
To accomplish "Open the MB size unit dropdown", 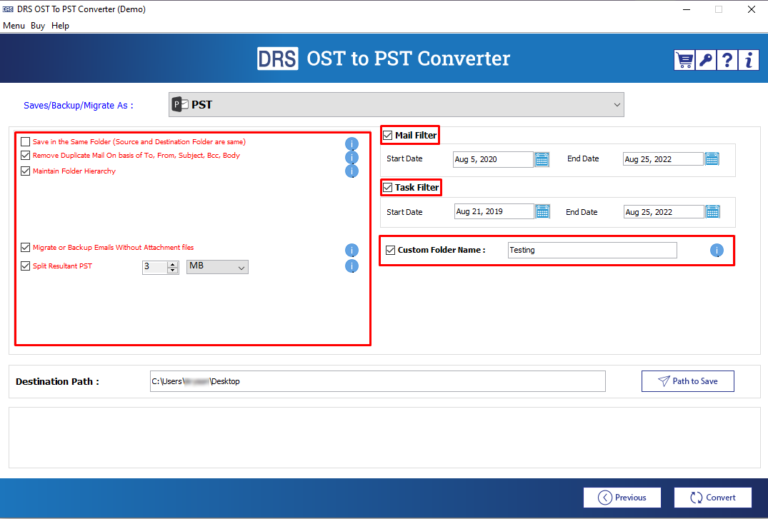I will (217, 267).
